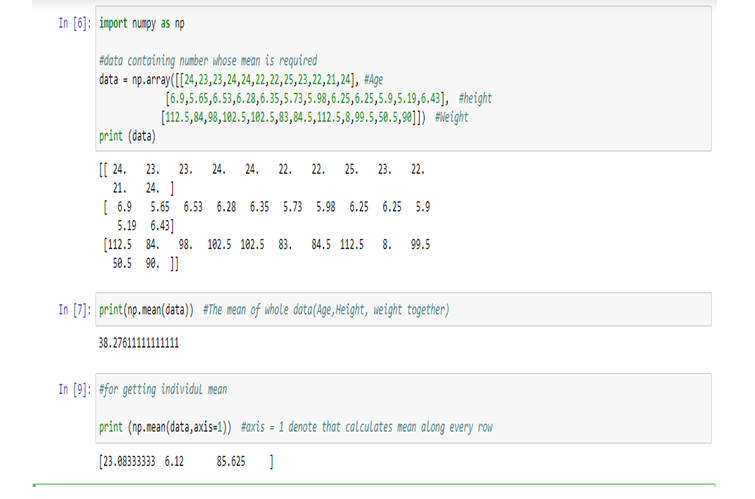755x499 pixels.
Task: Click the green cell border line at bottom
Action: [x=374, y=485]
